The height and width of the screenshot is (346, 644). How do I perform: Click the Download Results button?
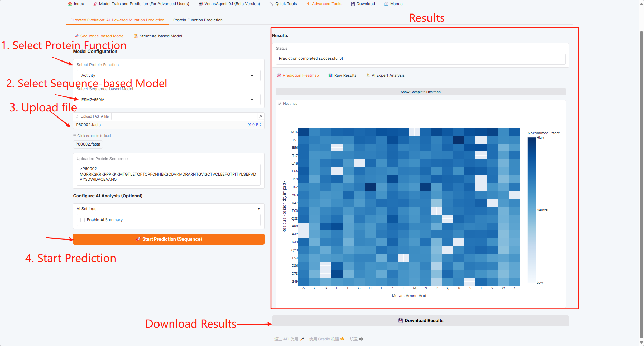tap(420, 321)
